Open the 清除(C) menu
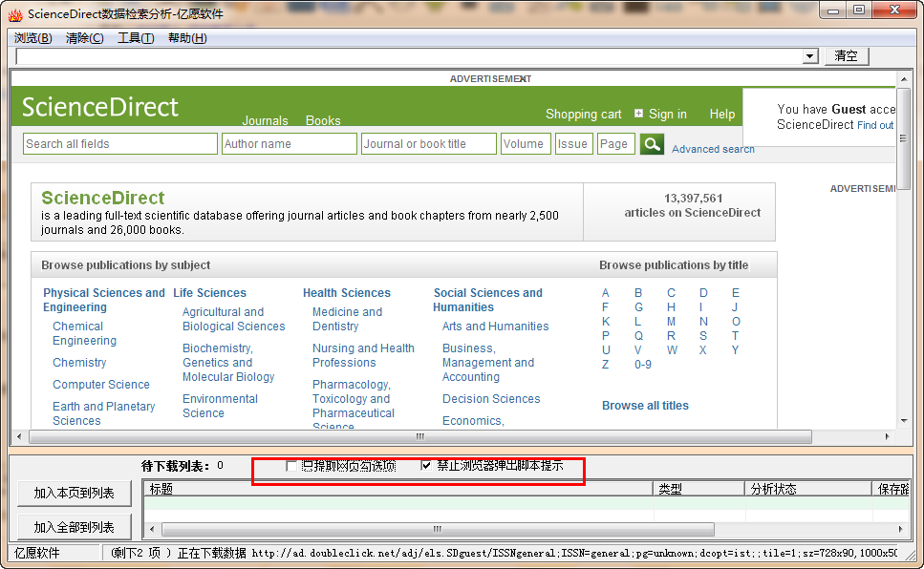This screenshot has width=924, height=569. coord(84,38)
